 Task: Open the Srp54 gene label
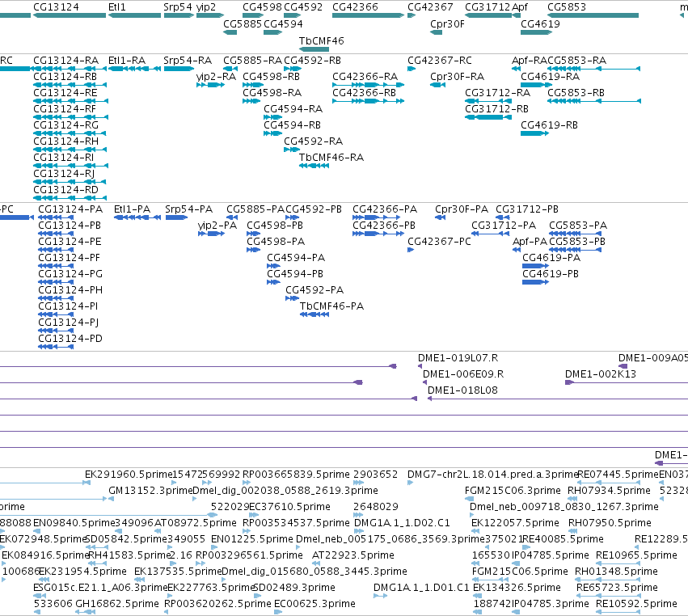point(178,7)
